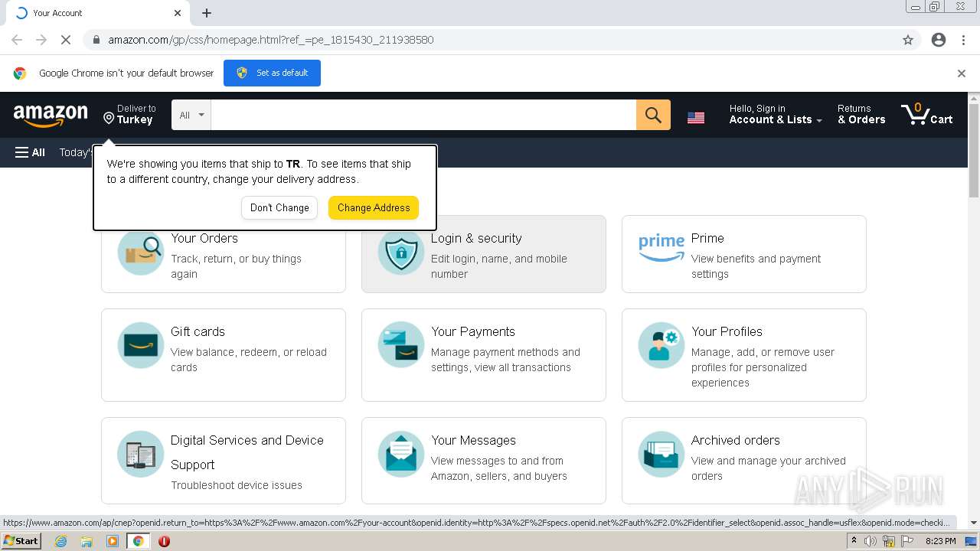This screenshot has width=980, height=551.
Task: Open Your Messages card
Action: pyautogui.click(x=484, y=461)
